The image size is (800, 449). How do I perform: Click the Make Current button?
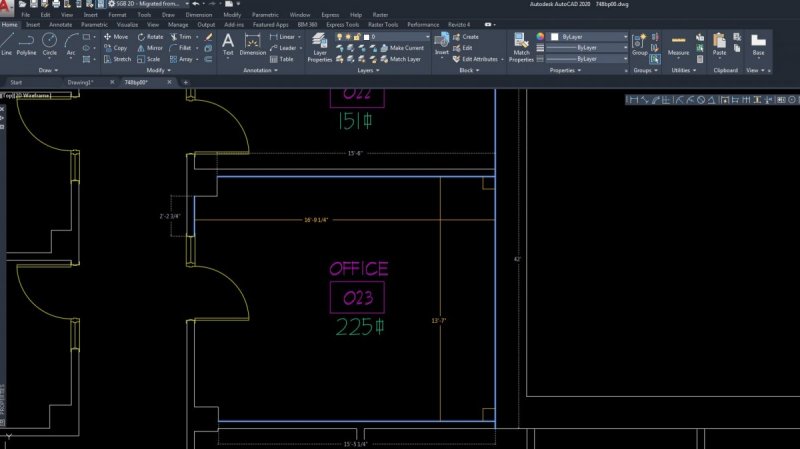click(405, 48)
